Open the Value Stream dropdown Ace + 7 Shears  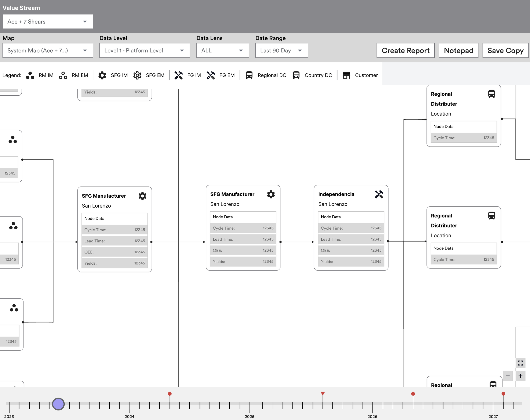(x=48, y=22)
